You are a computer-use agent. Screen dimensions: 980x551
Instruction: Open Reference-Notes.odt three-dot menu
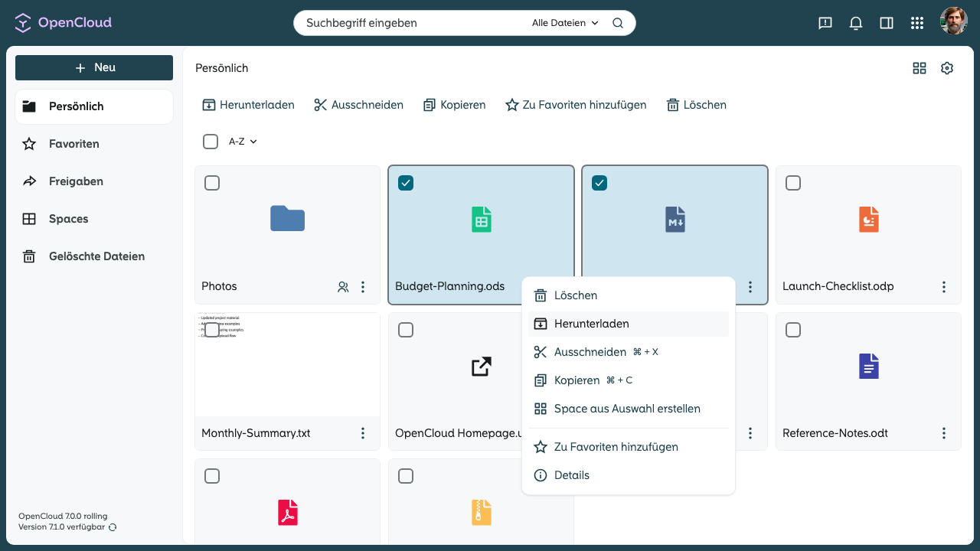[944, 433]
